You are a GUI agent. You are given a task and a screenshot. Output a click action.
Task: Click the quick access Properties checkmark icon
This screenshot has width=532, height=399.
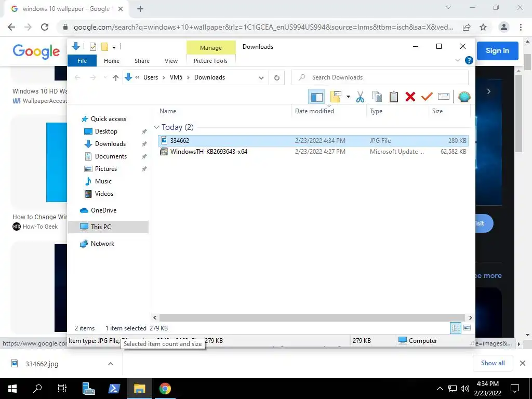point(92,47)
